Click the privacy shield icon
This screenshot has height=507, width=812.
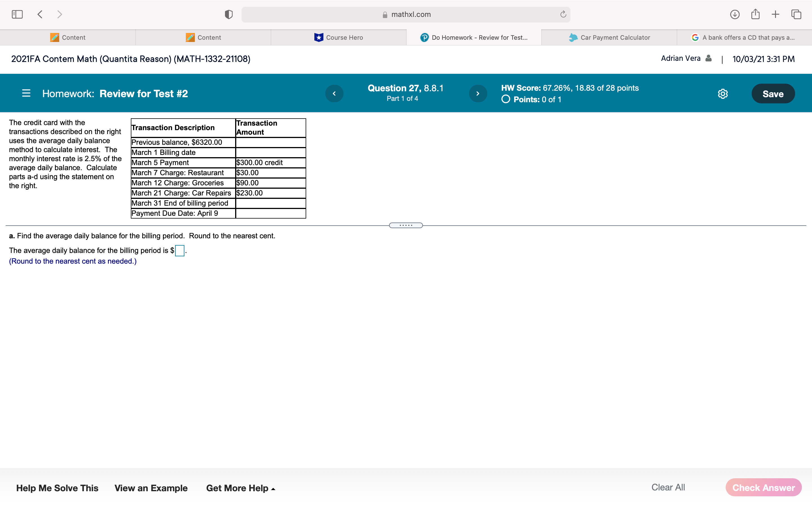pos(228,14)
